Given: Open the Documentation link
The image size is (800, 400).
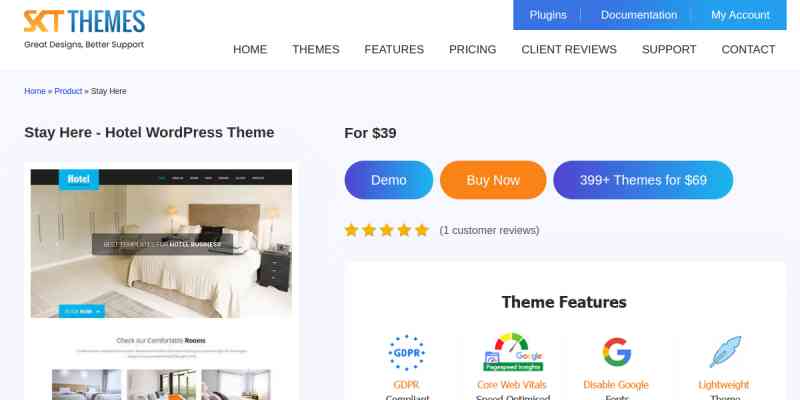Looking at the screenshot, I should click(638, 15).
